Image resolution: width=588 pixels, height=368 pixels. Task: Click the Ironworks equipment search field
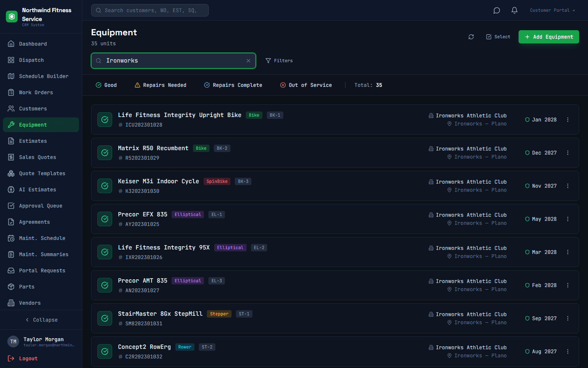tap(173, 61)
